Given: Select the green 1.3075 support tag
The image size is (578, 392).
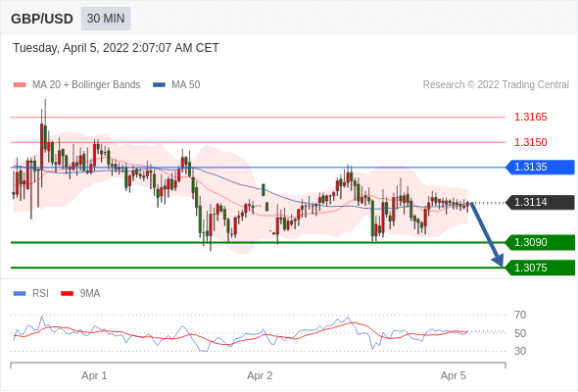Looking at the screenshot, I should point(540,268).
